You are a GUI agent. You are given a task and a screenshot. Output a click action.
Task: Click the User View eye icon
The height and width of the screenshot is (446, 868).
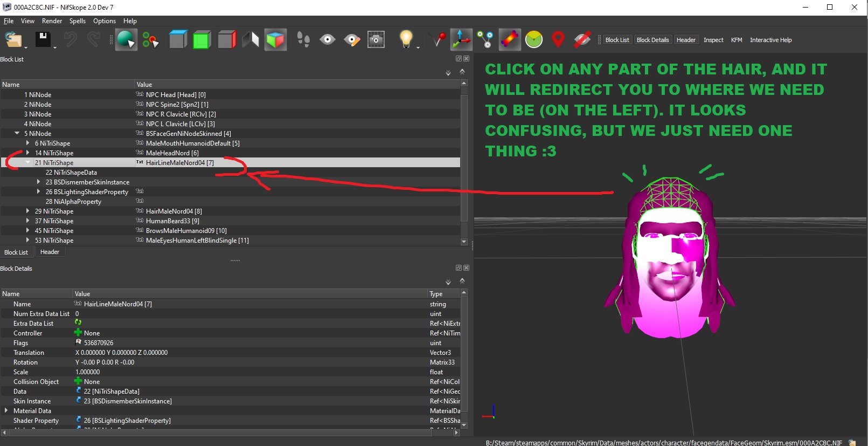click(x=328, y=40)
